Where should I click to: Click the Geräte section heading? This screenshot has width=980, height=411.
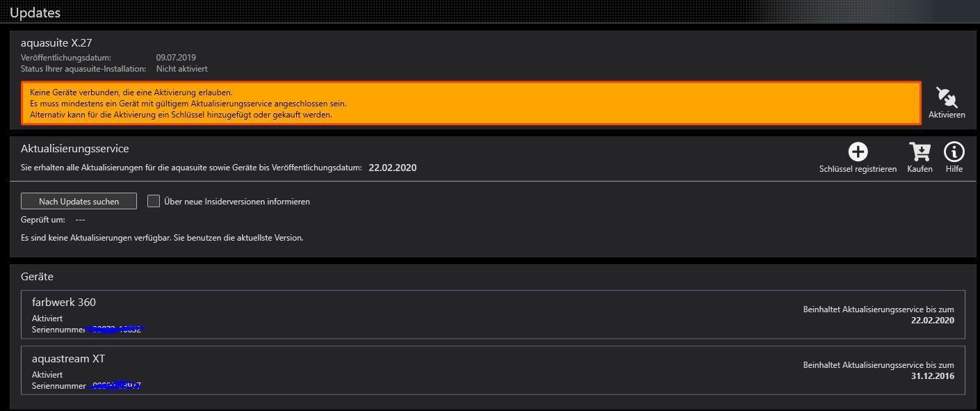pyautogui.click(x=37, y=277)
